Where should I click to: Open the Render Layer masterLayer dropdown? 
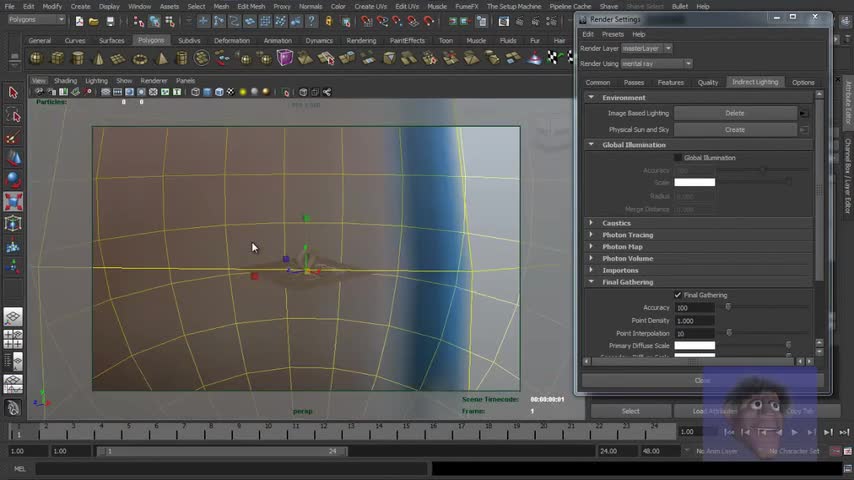pyautogui.click(x=646, y=48)
